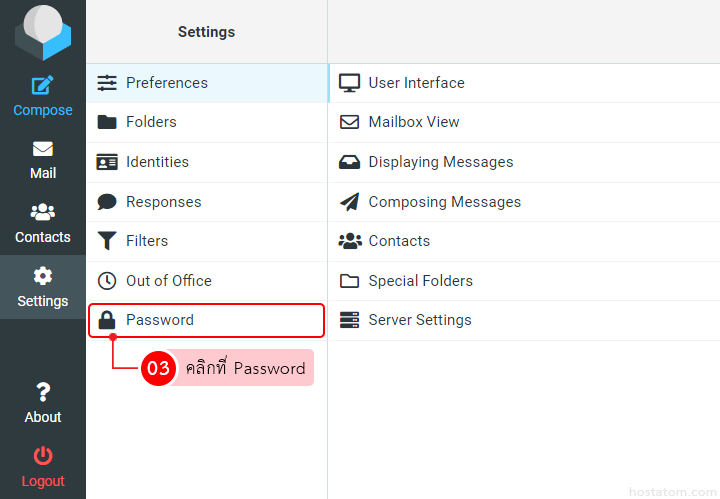Select Server Settings preferences
720x499 pixels.
click(419, 320)
